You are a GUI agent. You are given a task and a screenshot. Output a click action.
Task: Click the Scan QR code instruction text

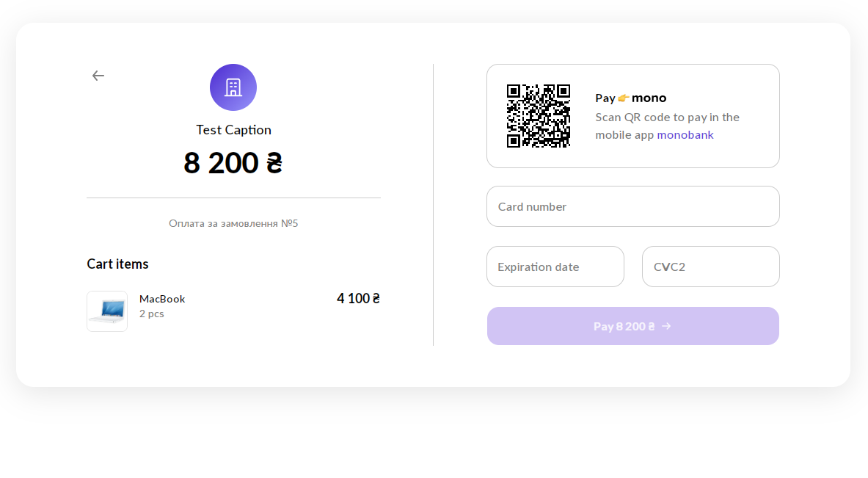tap(667, 126)
